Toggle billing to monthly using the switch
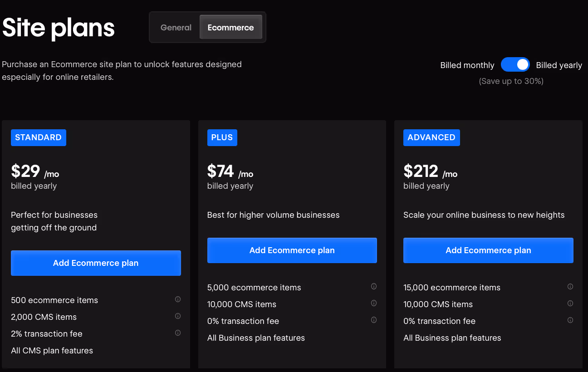Image resolution: width=588 pixels, height=372 pixels. pos(515,64)
